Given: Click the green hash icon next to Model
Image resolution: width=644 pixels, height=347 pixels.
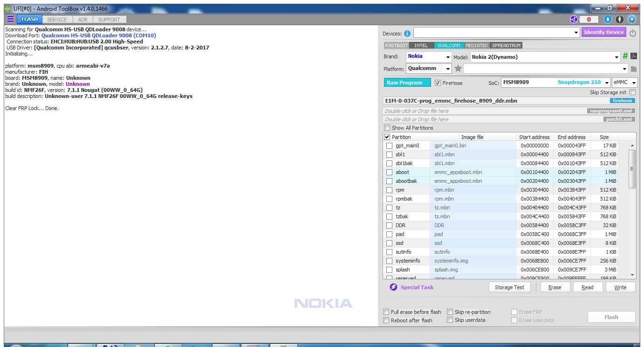Looking at the screenshot, I should click(x=625, y=56).
